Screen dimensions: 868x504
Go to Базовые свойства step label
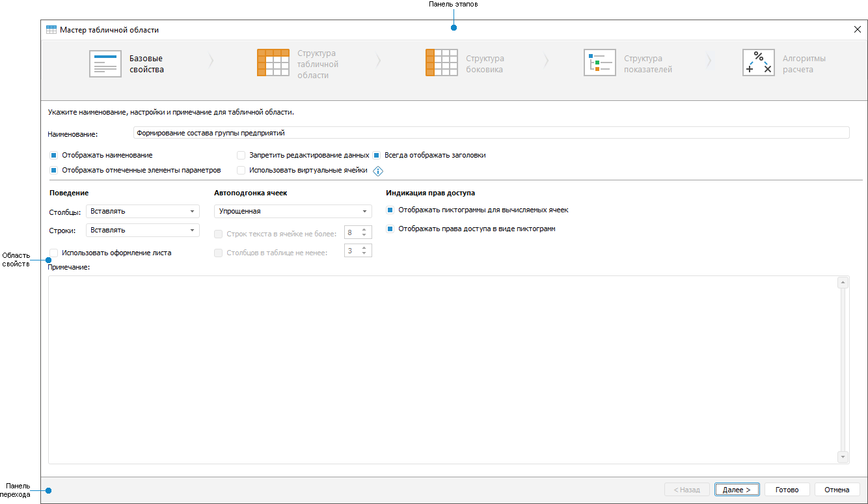click(146, 64)
